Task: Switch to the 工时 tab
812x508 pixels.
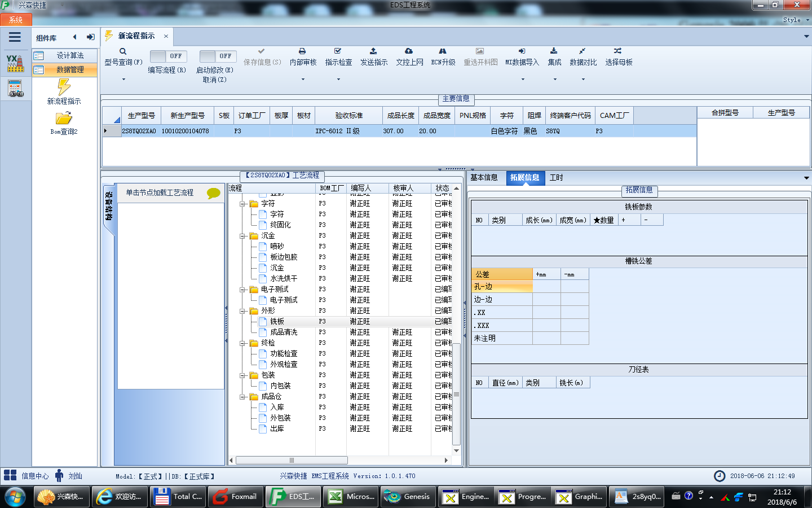Action: pos(556,177)
